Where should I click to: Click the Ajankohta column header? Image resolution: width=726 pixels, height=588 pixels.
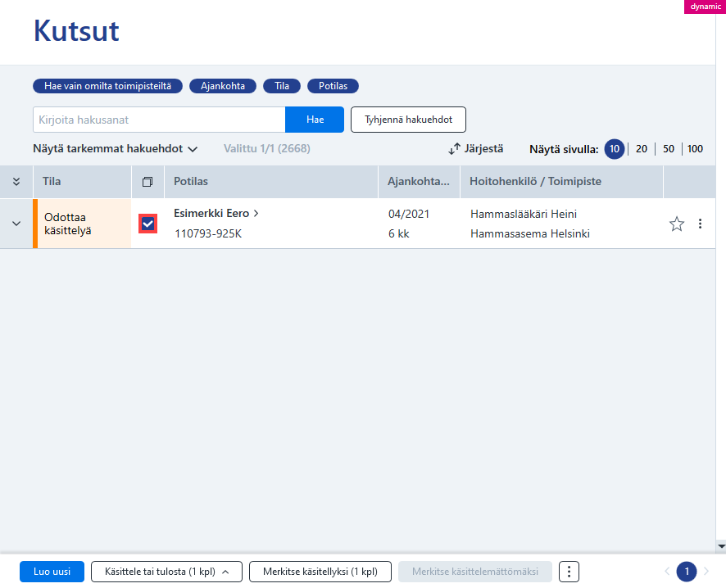tap(419, 181)
